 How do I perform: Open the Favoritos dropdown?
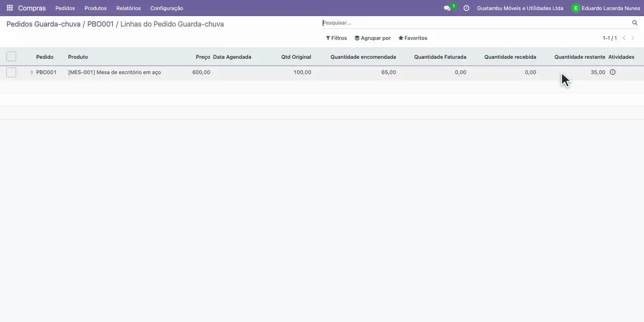tap(413, 38)
